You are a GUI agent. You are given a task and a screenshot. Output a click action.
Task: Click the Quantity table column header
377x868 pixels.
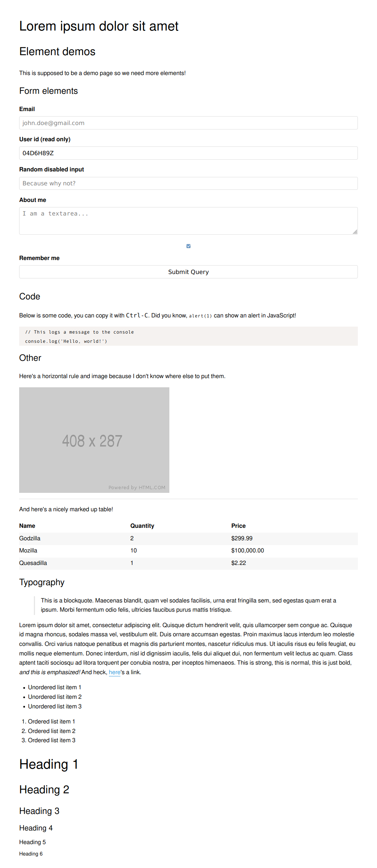142,526
